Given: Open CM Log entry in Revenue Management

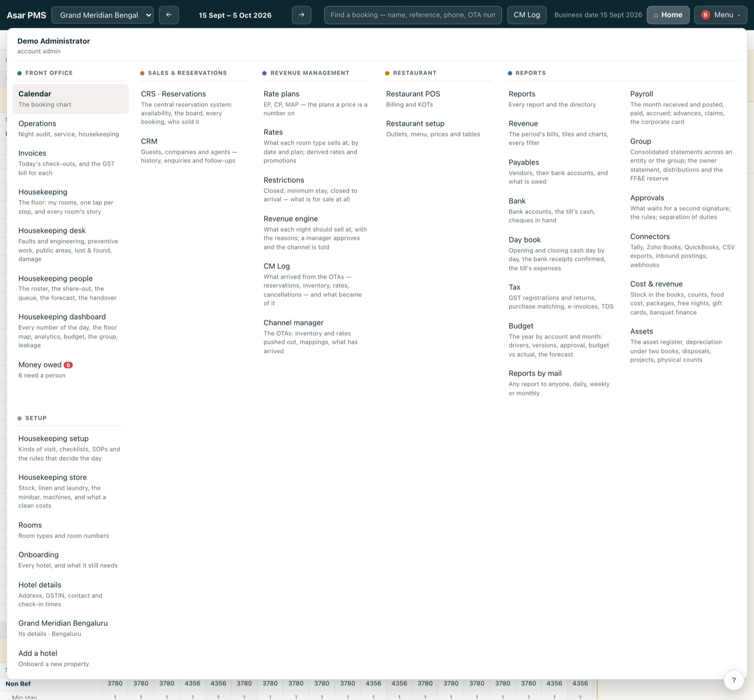Looking at the screenshot, I should (x=316, y=285).
